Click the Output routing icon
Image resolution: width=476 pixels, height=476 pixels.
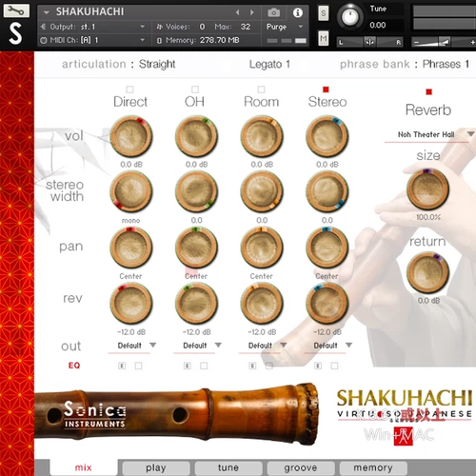click(x=43, y=27)
